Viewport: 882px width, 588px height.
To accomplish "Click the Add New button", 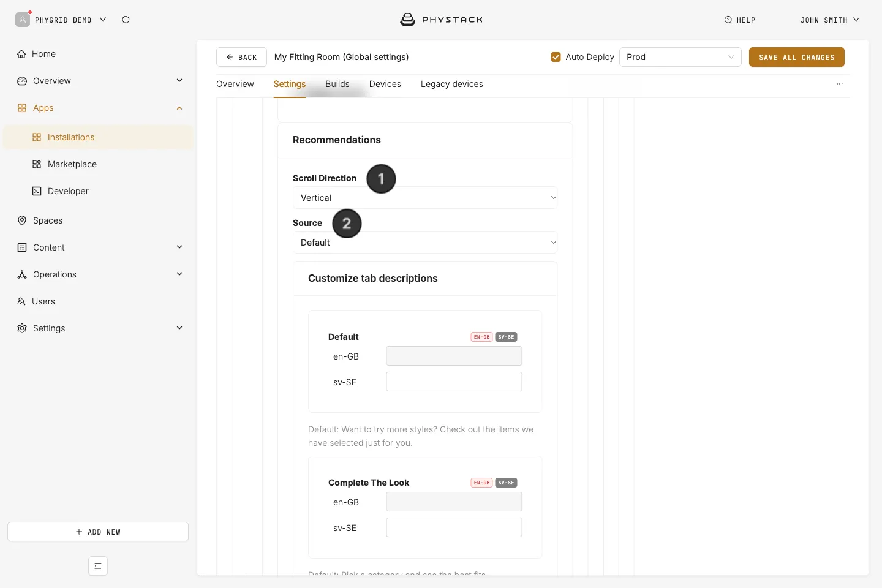I will click(98, 532).
